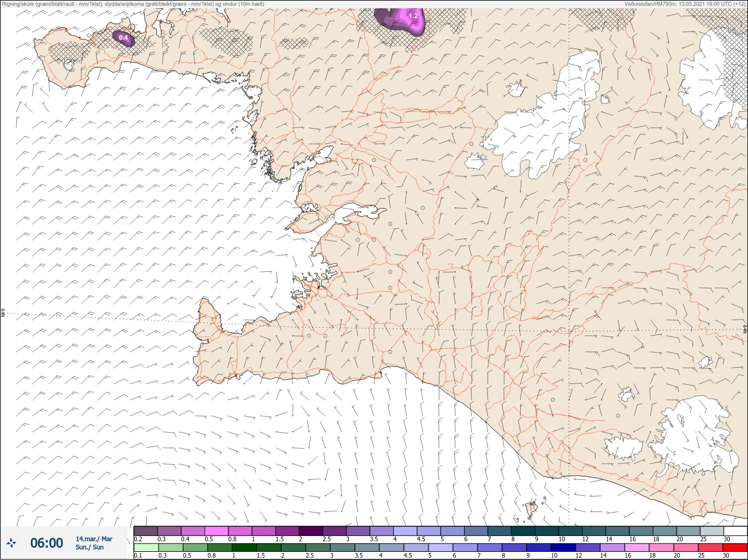Click the compass star logo icon

[x=11, y=542]
